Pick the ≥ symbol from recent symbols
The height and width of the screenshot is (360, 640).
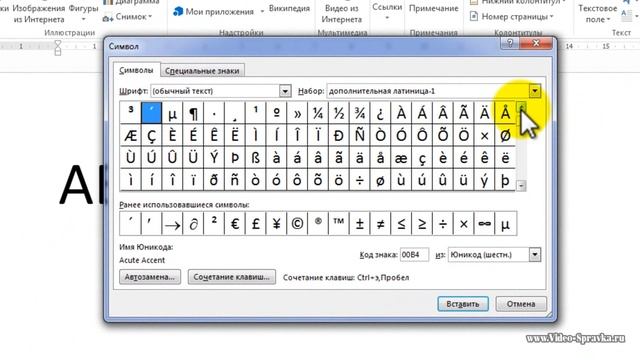tap(422, 224)
